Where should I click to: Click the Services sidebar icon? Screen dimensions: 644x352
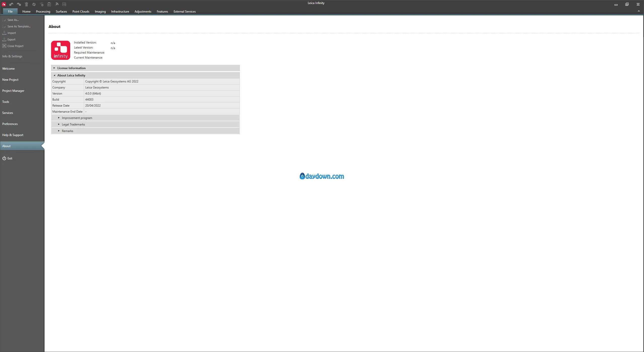7,113
